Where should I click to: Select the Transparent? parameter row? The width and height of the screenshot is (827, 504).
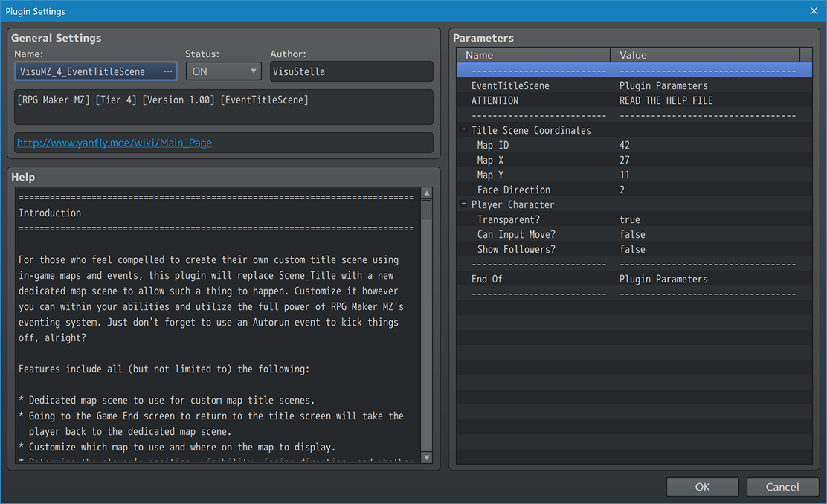[x=634, y=219]
